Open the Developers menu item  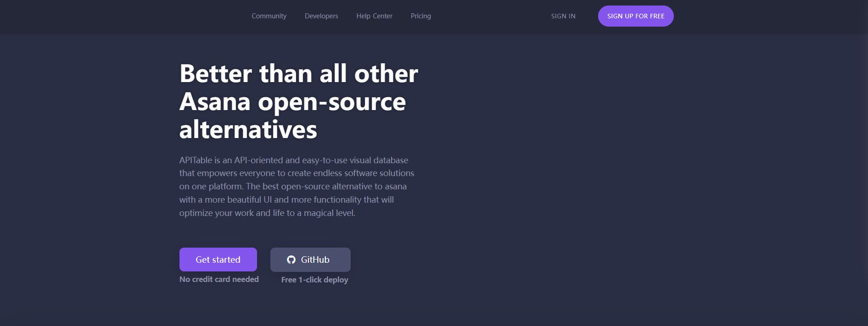coord(321,16)
